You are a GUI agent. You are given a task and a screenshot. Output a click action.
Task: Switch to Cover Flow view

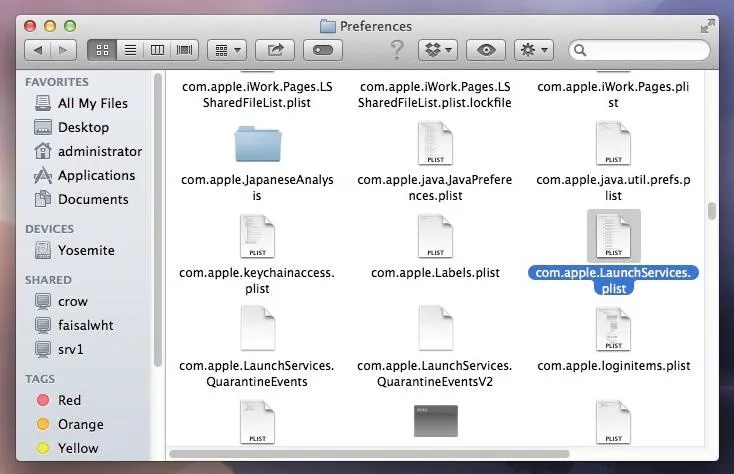pyautogui.click(x=184, y=50)
